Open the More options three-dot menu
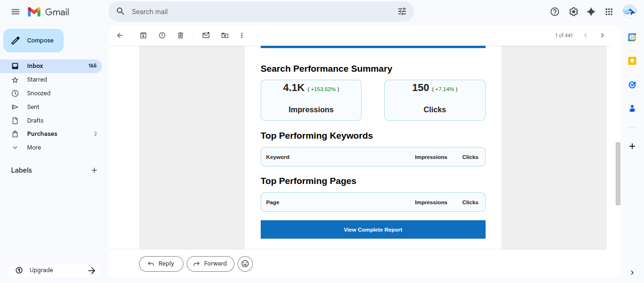The width and height of the screenshot is (644, 283). tap(242, 35)
